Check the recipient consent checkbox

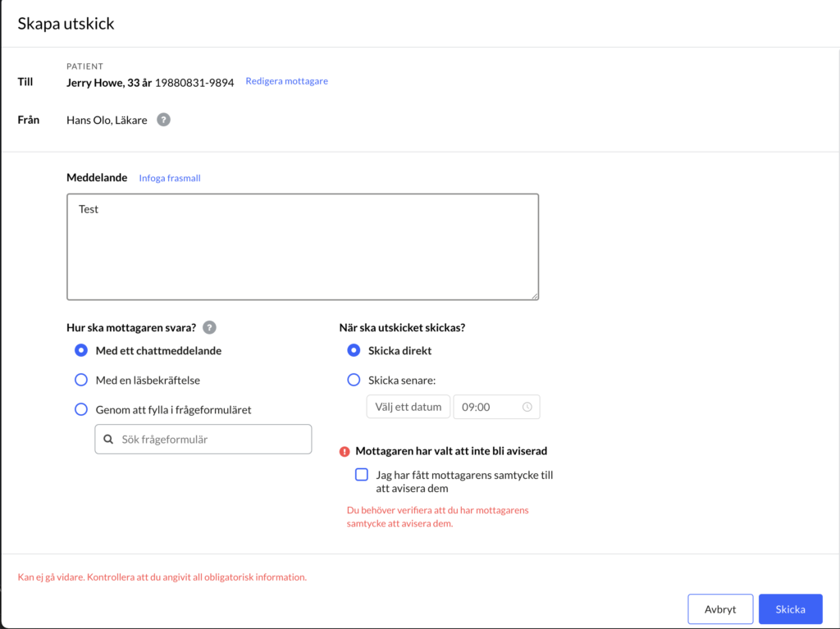tap(362, 475)
